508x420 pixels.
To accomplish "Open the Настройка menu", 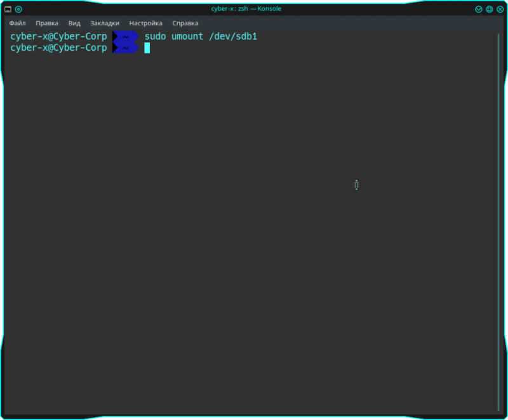I will [x=145, y=23].
